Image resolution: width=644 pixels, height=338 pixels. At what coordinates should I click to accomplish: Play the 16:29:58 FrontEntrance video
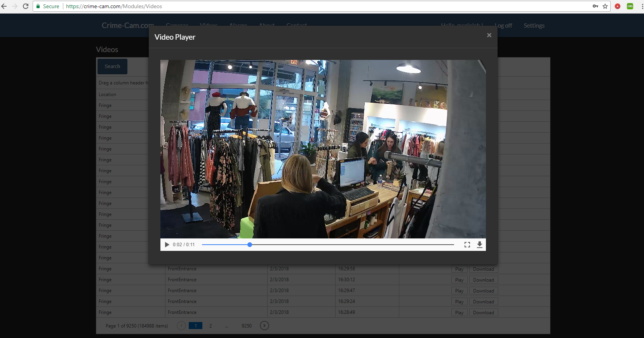coord(459,269)
